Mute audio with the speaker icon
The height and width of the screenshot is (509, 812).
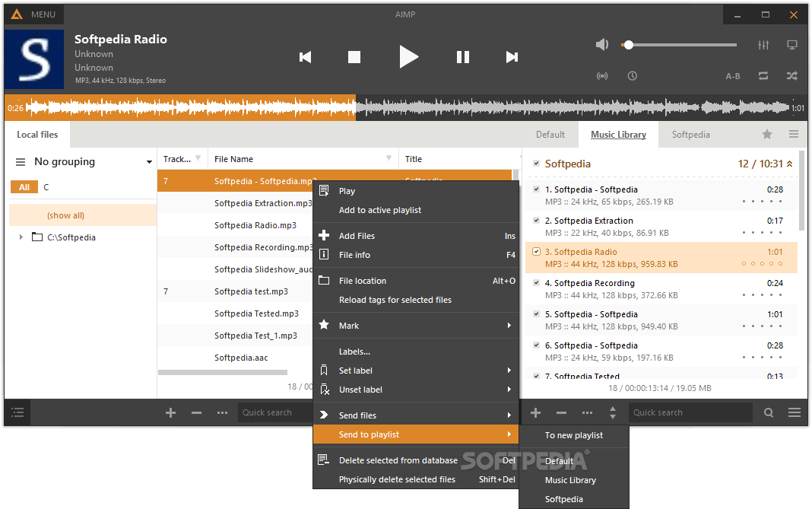601,45
